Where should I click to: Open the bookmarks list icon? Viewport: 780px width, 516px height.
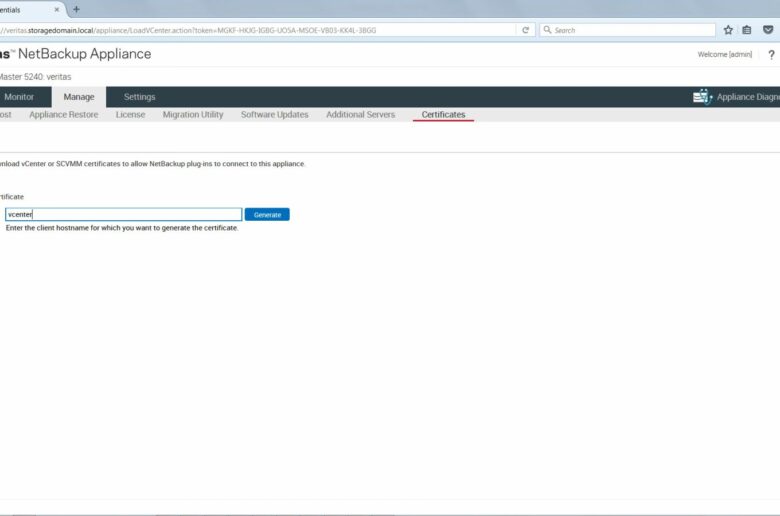pos(747,30)
